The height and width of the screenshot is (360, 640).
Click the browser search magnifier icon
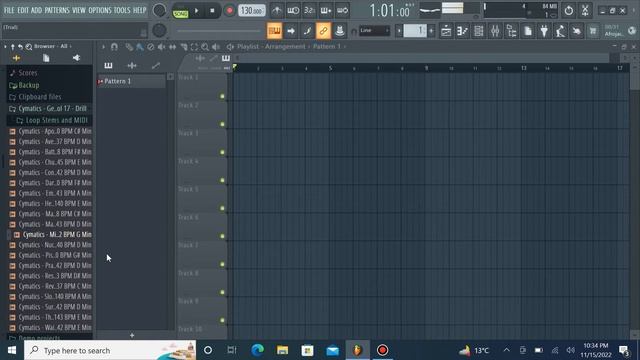click(29, 47)
